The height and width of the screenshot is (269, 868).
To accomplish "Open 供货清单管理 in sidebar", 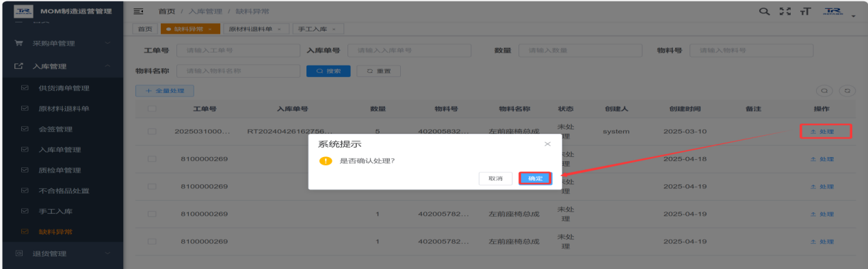I will (64, 88).
